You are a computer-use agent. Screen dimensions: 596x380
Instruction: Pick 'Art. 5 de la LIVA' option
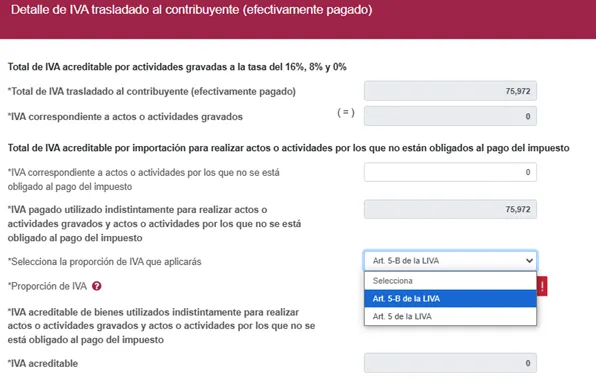[450, 316]
